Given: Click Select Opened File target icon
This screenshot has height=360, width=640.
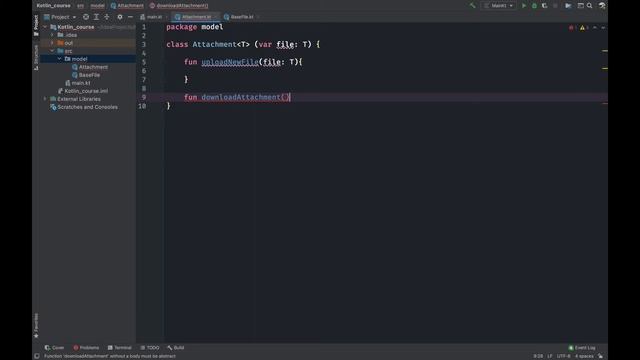Looking at the screenshot, I should (86, 17).
